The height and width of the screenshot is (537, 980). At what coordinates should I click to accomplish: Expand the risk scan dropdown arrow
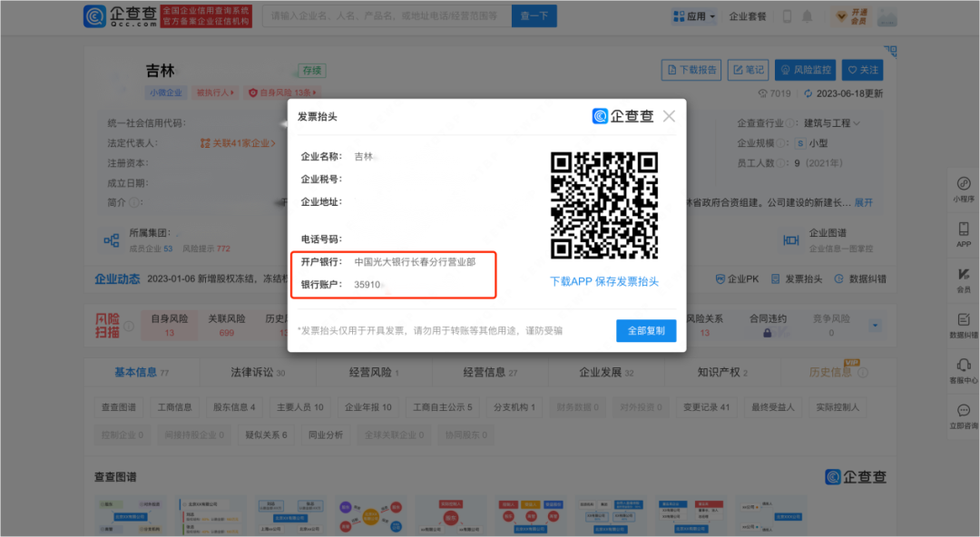[875, 326]
